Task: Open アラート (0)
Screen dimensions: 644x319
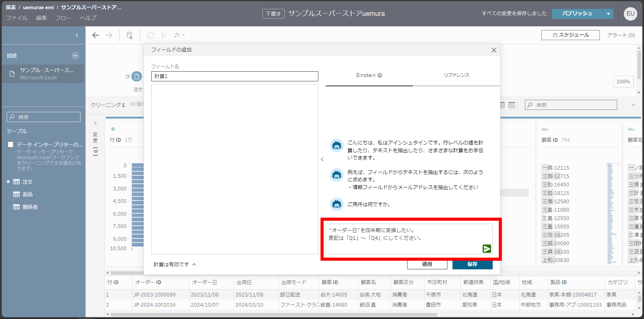Action: [x=621, y=35]
